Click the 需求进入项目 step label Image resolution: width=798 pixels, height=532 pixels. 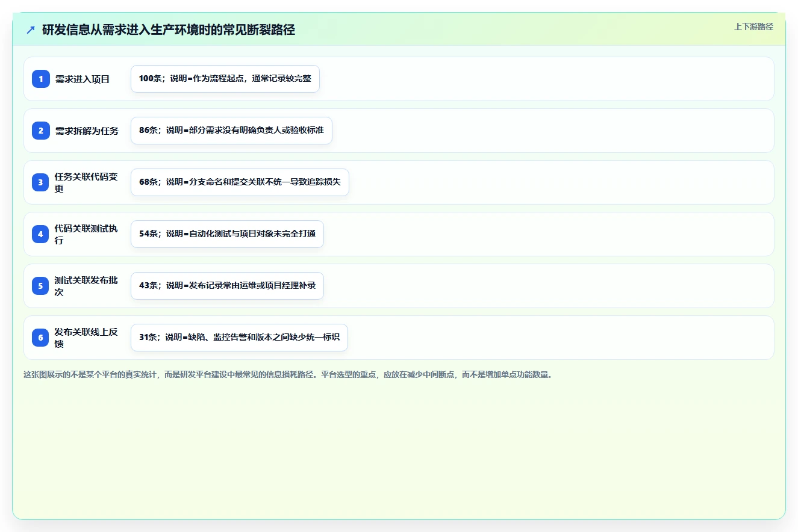[x=83, y=79]
